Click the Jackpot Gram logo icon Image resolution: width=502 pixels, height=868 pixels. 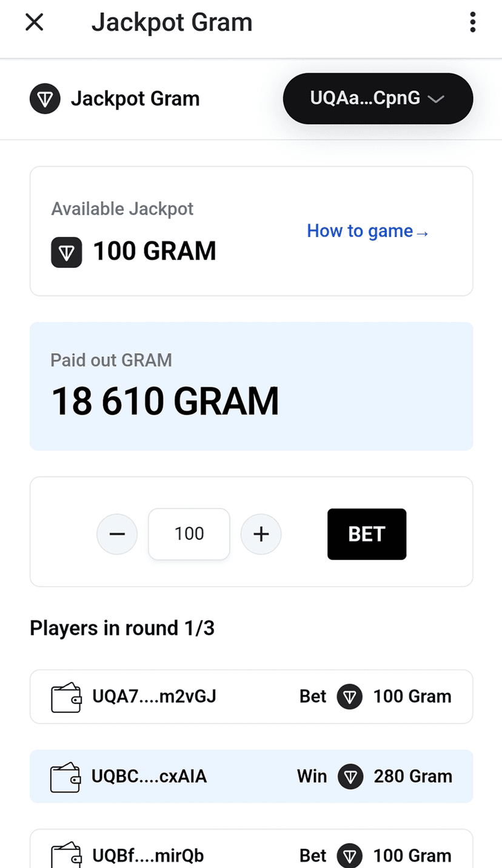45,99
